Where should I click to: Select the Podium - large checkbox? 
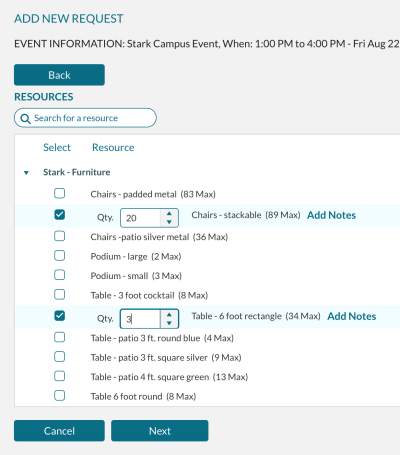(59, 256)
